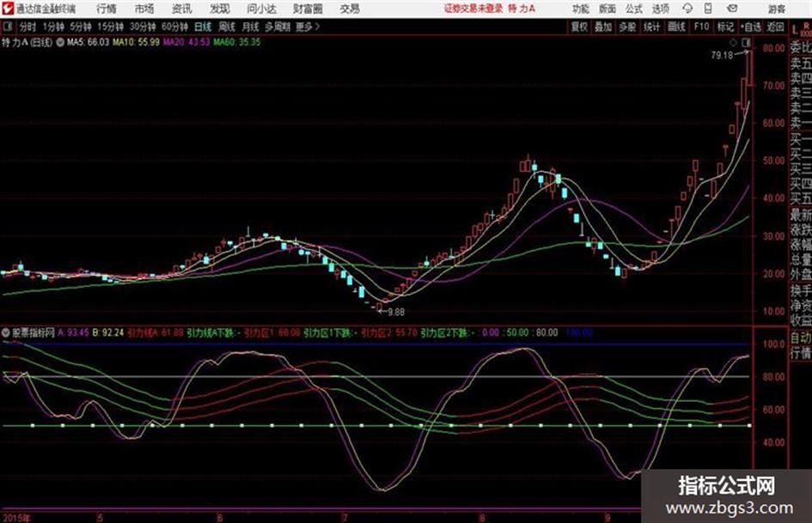
Task: Click the 复权 toolbar button
Action: (x=579, y=27)
